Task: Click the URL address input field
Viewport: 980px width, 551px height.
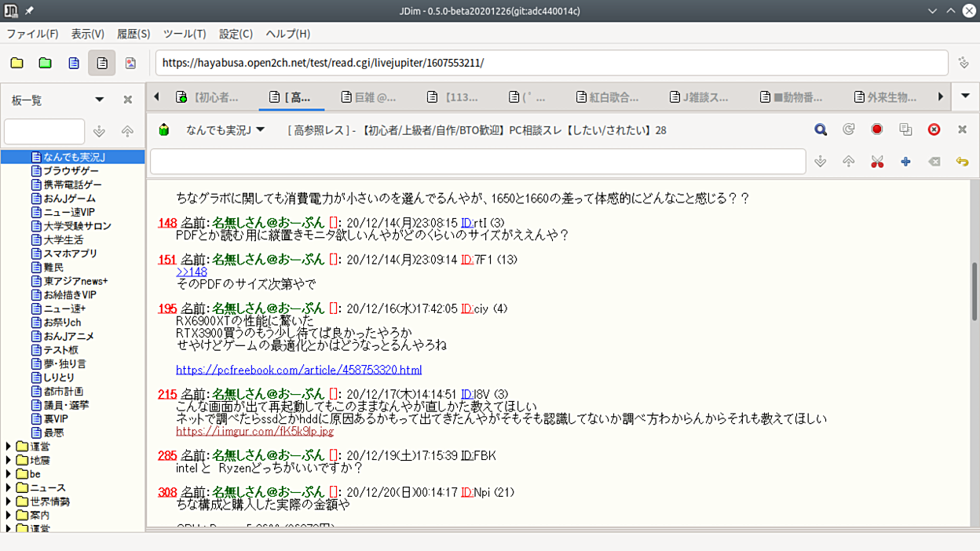Action: click(x=551, y=63)
